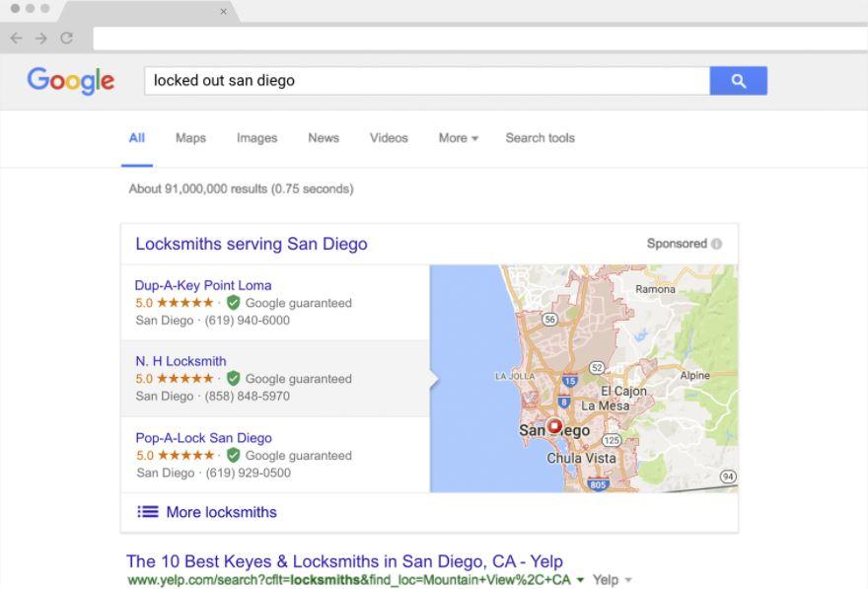Expand the gray arrow next to Yelp label
Screen dimensions: 868x589
click(x=628, y=580)
